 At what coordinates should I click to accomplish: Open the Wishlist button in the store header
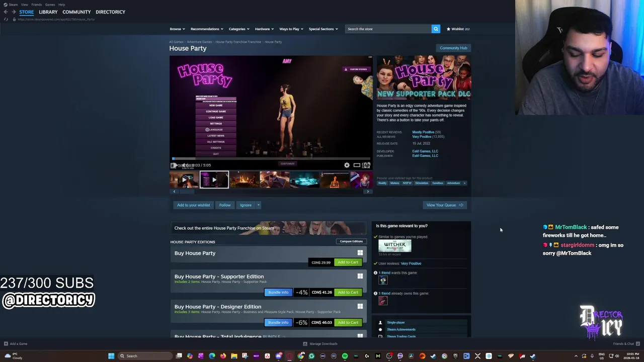458,29
